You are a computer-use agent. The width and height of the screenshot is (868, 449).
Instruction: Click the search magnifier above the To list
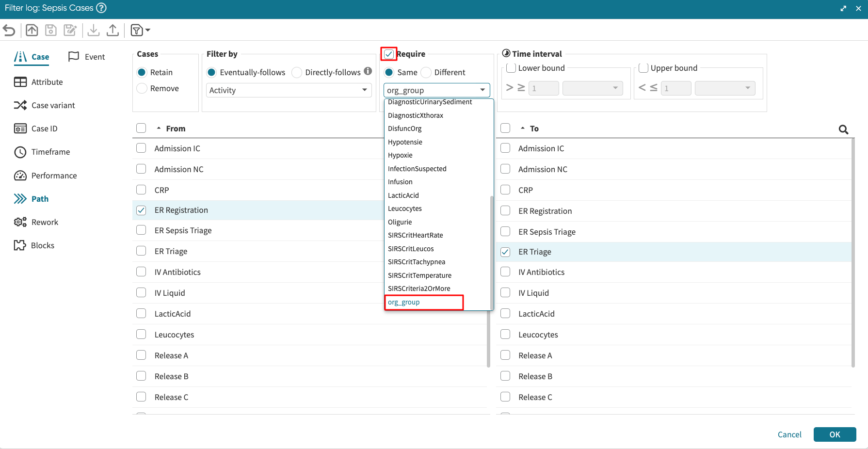pos(843,129)
